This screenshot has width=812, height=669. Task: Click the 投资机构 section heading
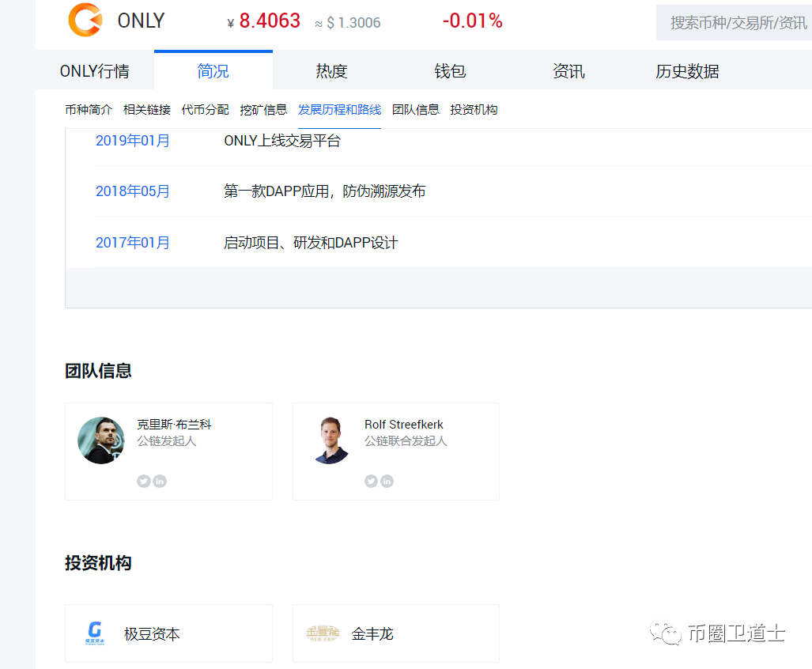tap(98, 563)
